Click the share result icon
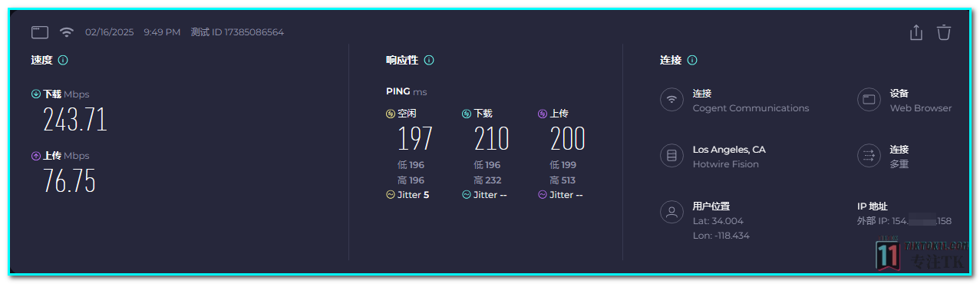Image resolution: width=980 pixels, height=284 pixels. (916, 32)
